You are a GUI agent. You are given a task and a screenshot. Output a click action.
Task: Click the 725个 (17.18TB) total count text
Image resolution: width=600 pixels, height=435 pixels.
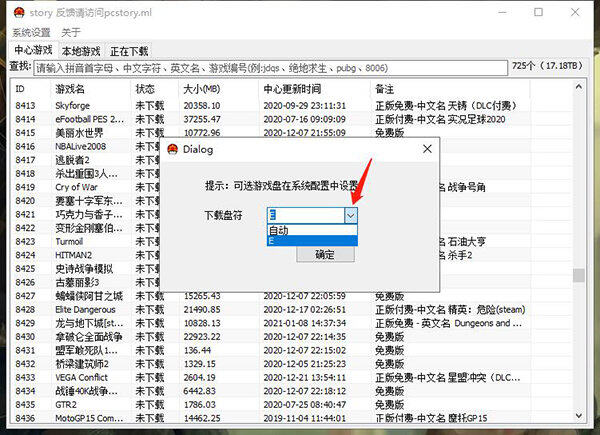[547, 66]
